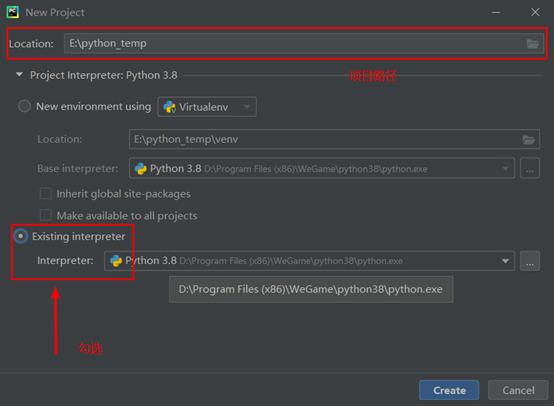The height and width of the screenshot is (406, 554).
Task: Click Python icon in Base interpreter field
Action: [x=141, y=169]
